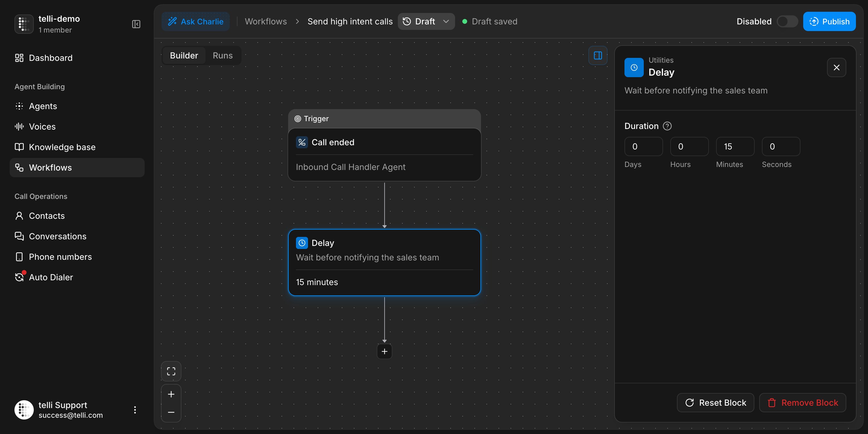Screen dimensions: 868x434
Task: Click the Trigger target icon
Action: [297, 119]
